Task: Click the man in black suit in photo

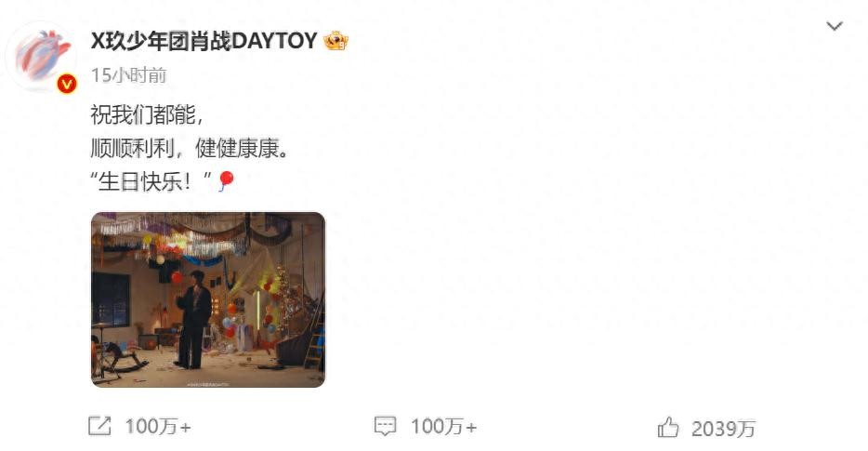Action: click(x=193, y=320)
